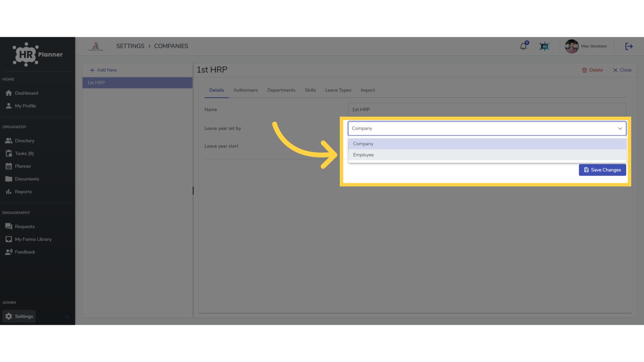Click Close button on company panel
The width and height of the screenshot is (644, 362).
coord(622,70)
